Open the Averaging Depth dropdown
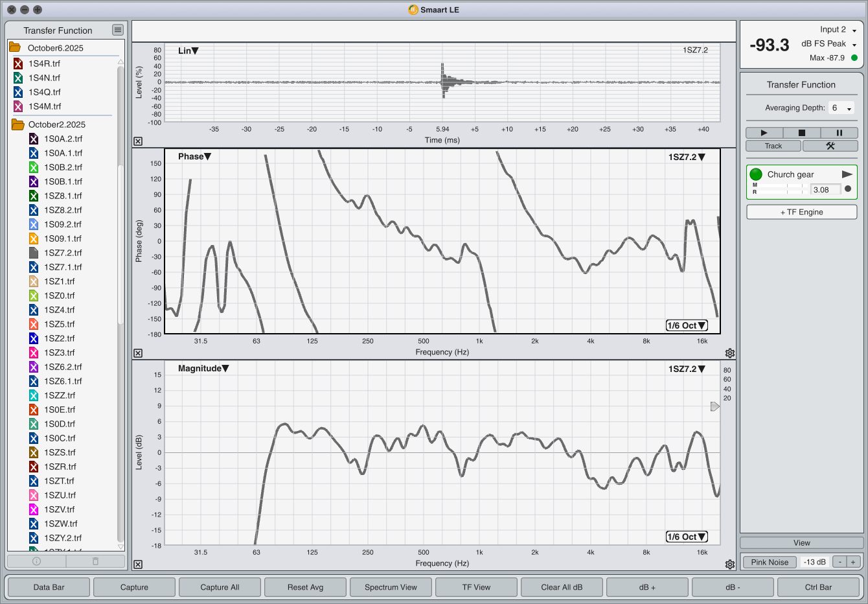The height and width of the screenshot is (604, 868). point(841,108)
